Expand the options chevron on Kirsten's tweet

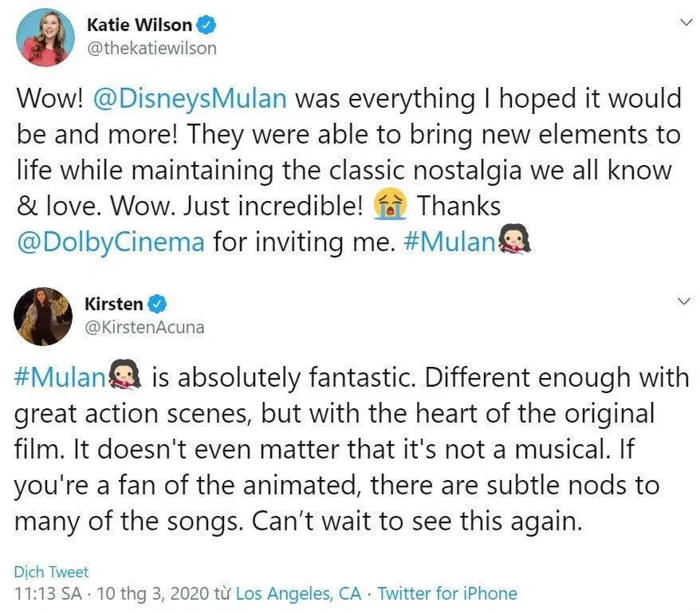pos(684,301)
